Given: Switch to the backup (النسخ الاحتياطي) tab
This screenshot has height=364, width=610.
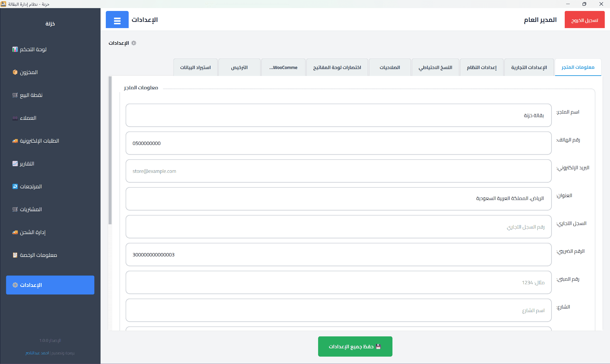Looking at the screenshot, I should point(435,67).
